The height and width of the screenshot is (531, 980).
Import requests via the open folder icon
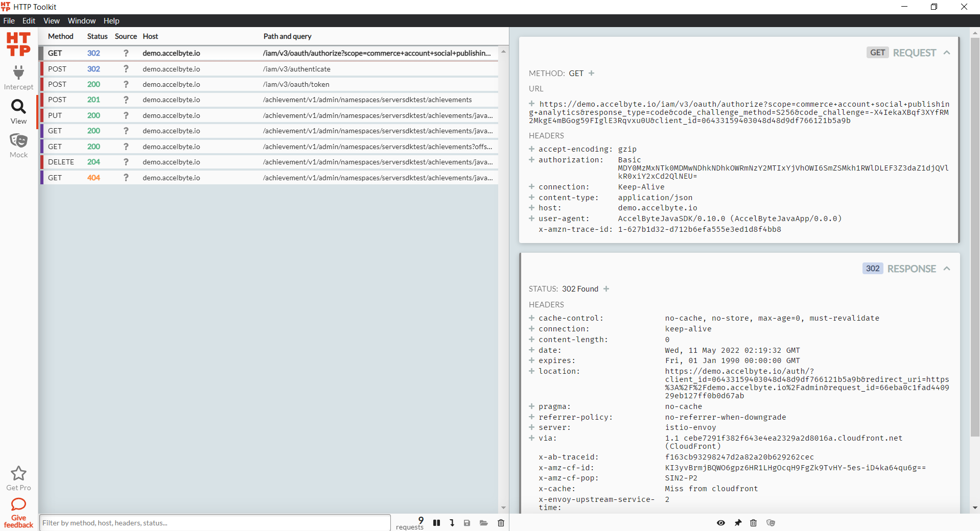pyautogui.click(x=483, y=523)
